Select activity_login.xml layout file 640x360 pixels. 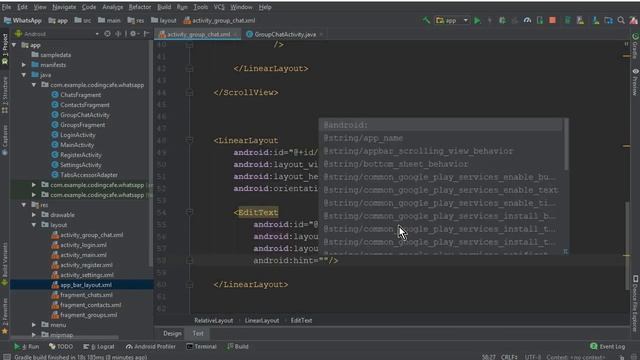click(83, 245)
